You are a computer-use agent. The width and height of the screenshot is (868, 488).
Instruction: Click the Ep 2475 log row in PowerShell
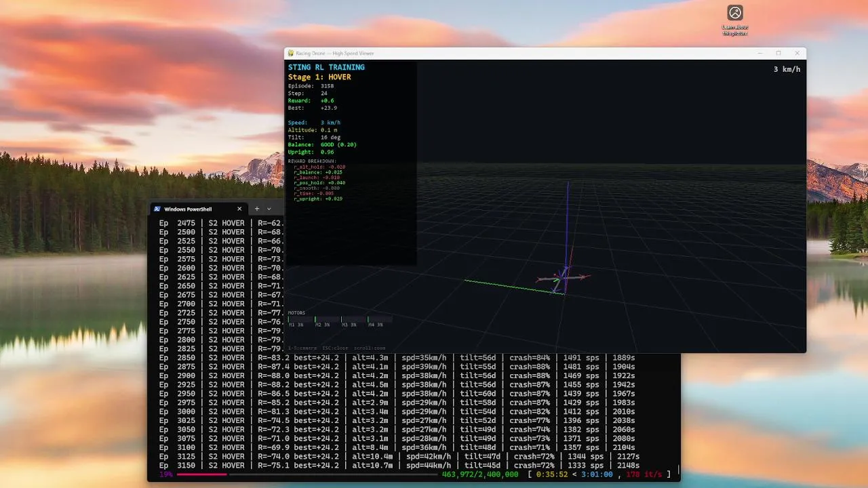pyautogui.click(x=221, y=223)
